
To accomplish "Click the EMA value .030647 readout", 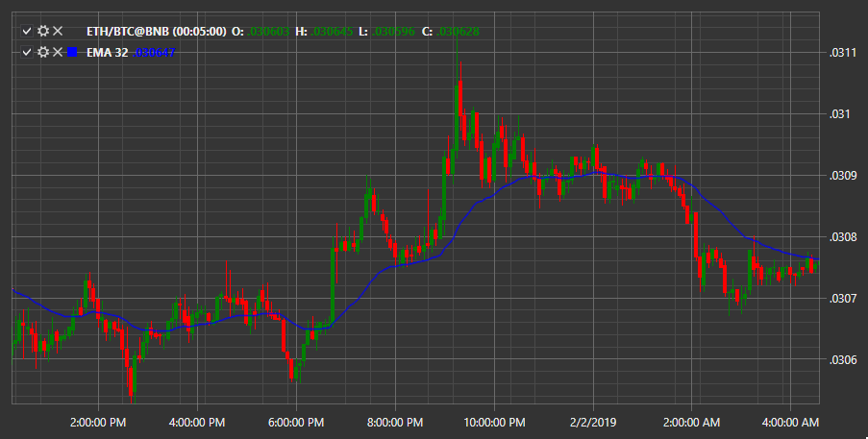I will [x=155, y=53].
